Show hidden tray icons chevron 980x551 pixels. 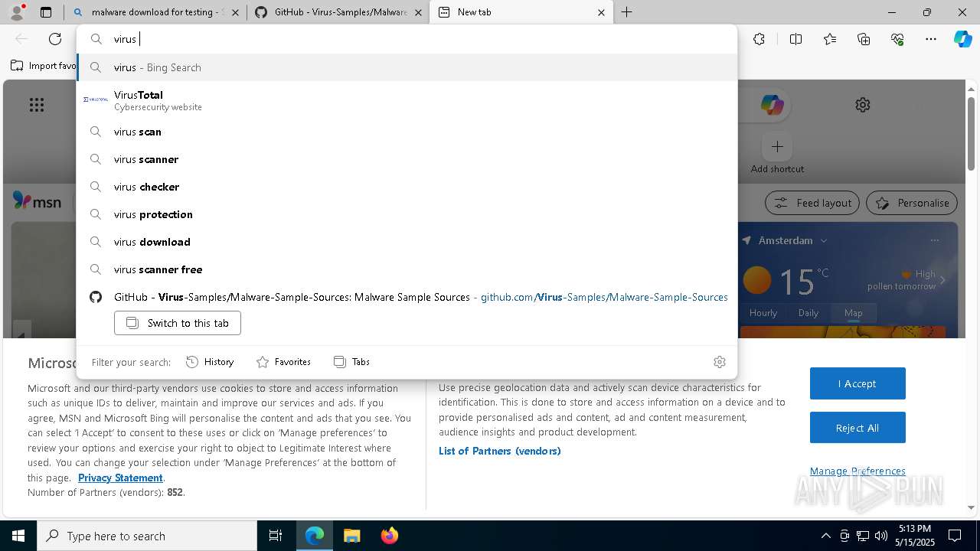(825, 536)
